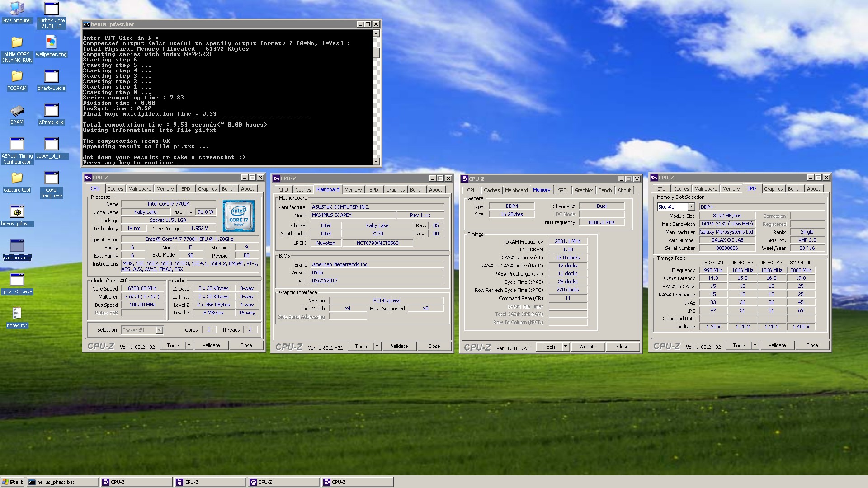Click Core Speed 6700.00 MHz value
This screenshot has height=488, width=868.
pos(142,289)
